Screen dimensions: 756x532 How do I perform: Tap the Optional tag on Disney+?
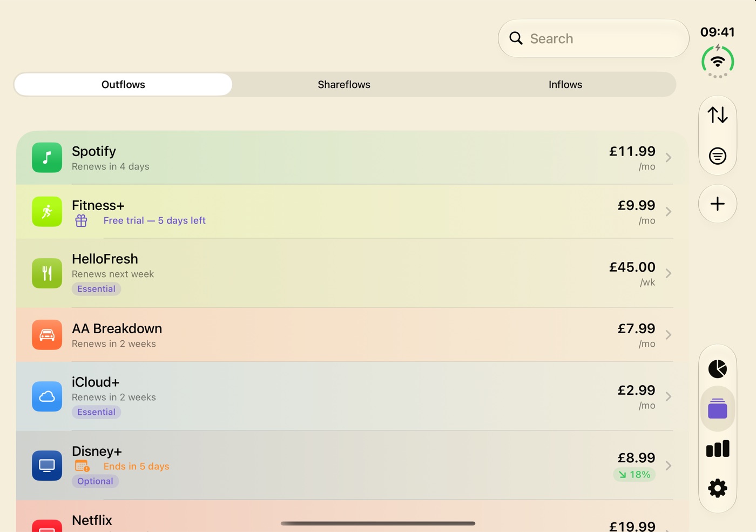tap(95, 481)
